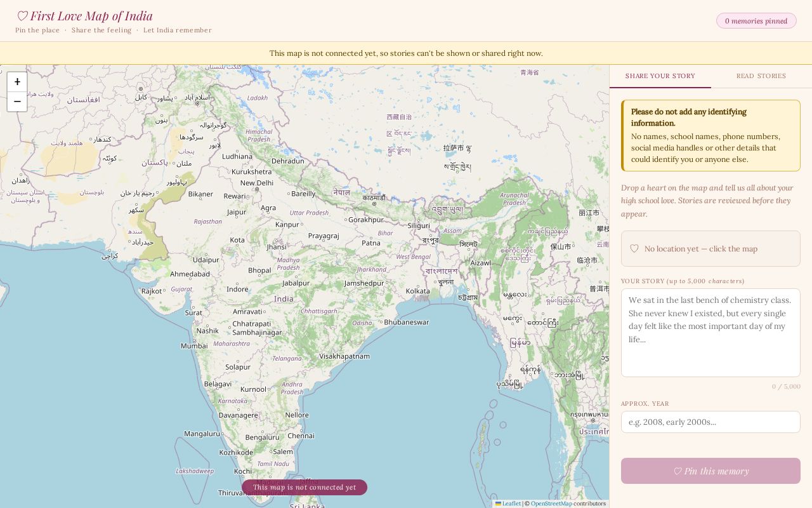Click Kanpur label on the map

[x=287, y=224]
